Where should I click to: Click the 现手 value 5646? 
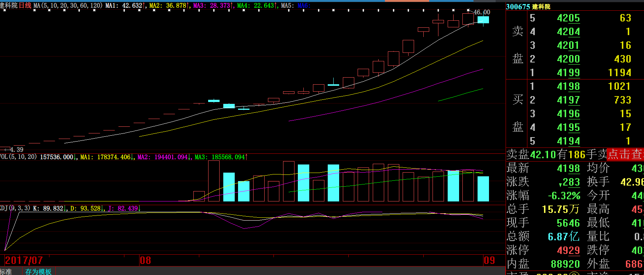568,223
